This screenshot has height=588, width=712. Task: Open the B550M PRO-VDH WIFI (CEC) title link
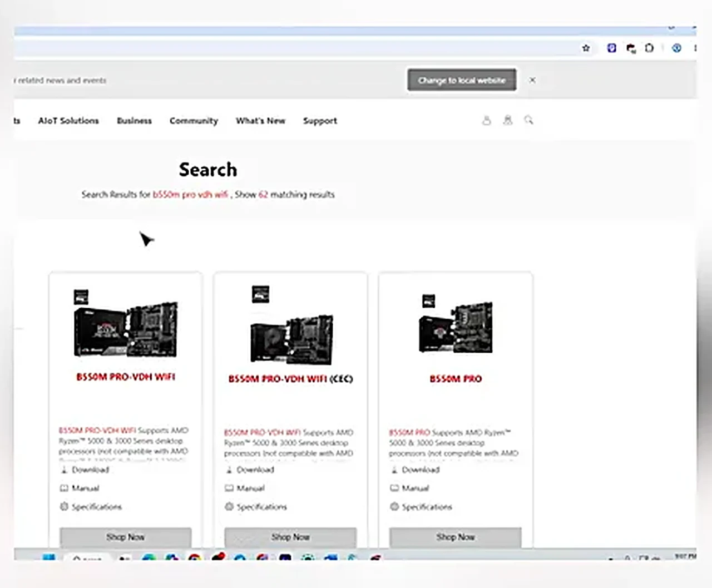(x=290, y=379)
